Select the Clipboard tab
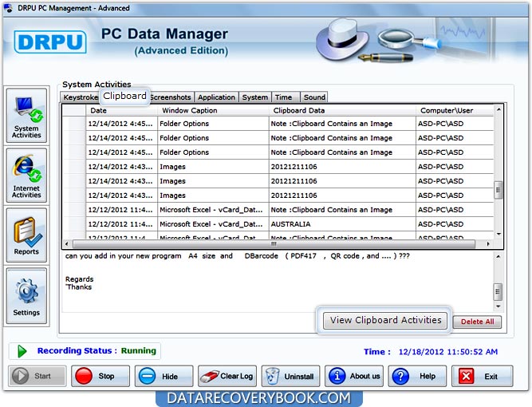 point(124,96)
